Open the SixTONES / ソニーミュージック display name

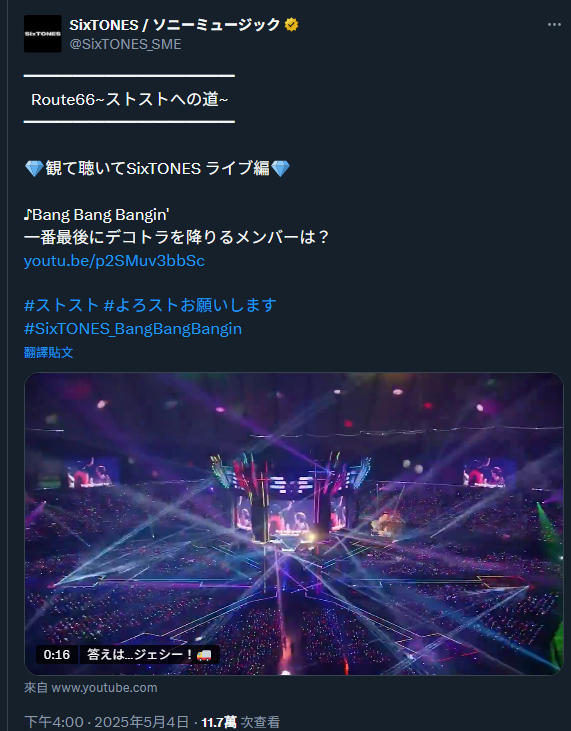pos(175,24)
